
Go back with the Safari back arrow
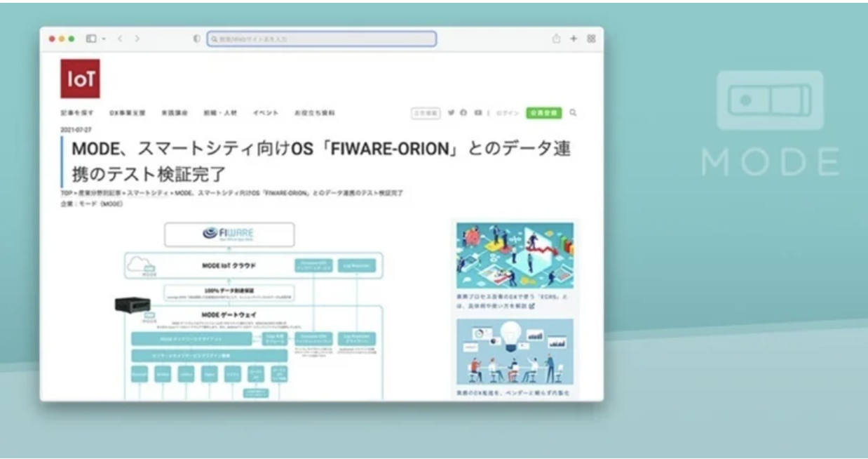[120, 39]
